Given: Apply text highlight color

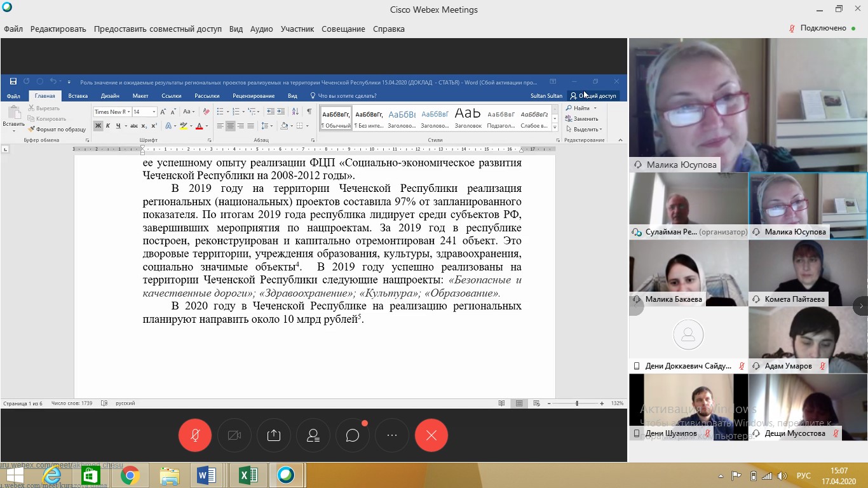Looking at the screenshot, I should [184, 126].
